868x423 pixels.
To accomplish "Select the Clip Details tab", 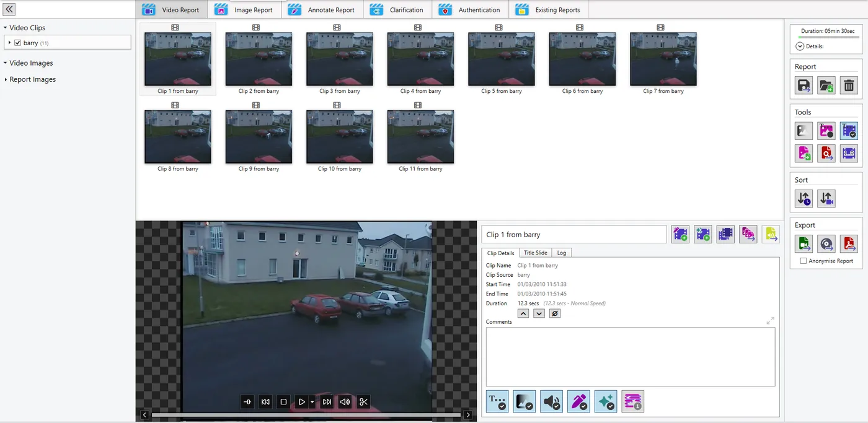I will pos(500,253).
